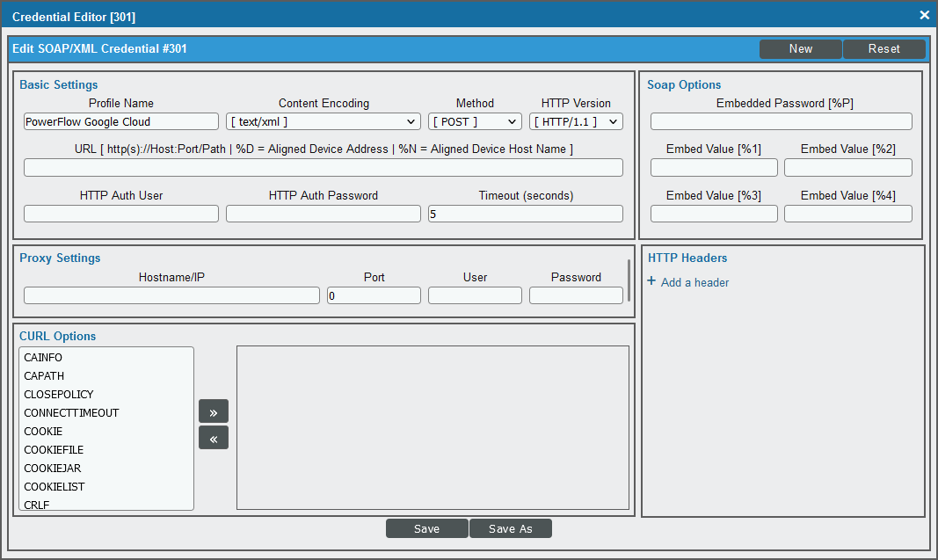Click the Add a header link
This screenshot has height=560, width=938.
coord(694,282)
